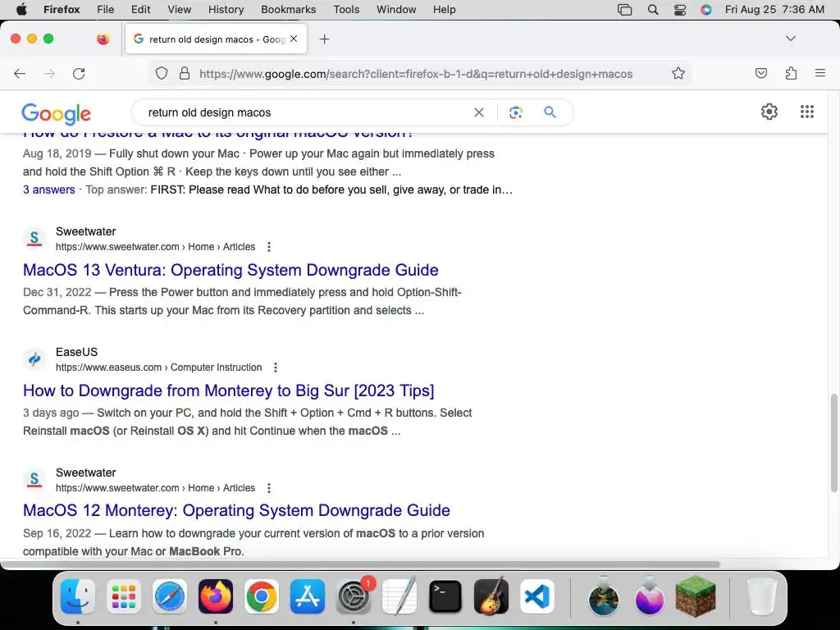Click the horizontal scrollbar at page bottom
The width and height of the screenshot is (840, 630).
click(360, 564)
